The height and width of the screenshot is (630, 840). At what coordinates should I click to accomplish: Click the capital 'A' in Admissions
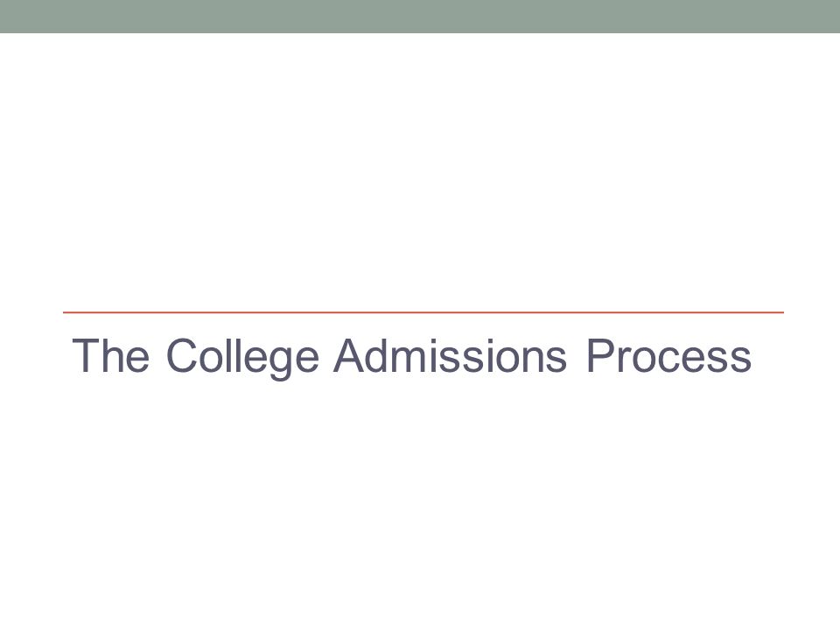click(349, 355)
